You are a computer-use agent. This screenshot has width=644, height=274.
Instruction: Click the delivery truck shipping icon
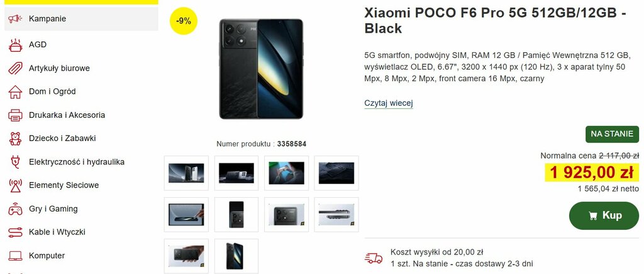pos(374,258)
